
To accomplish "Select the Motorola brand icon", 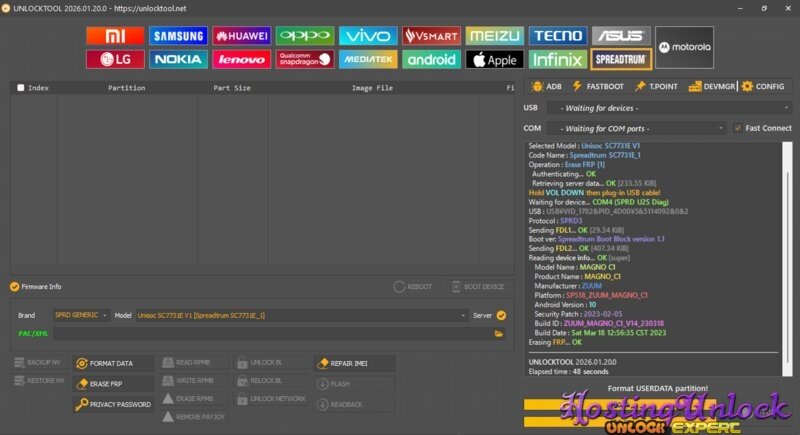I will click(684, 47).
